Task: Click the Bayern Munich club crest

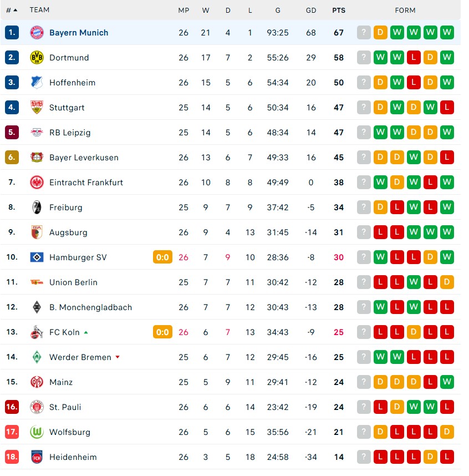Action: point(37,32)
